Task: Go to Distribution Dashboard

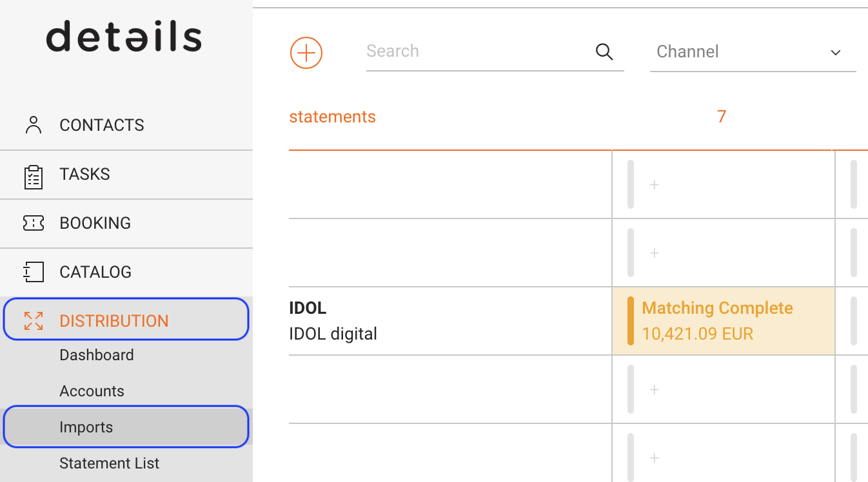Action: click(x=97, y=355)
